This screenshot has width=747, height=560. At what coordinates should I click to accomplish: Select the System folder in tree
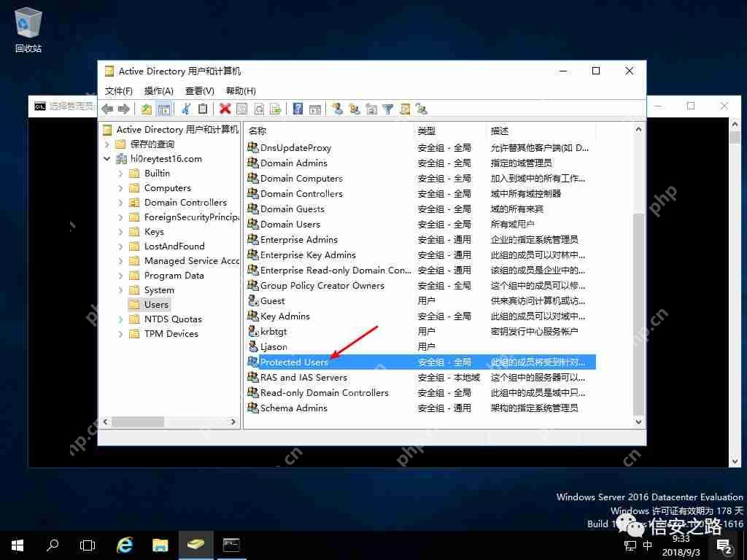(x=152, y=290)
